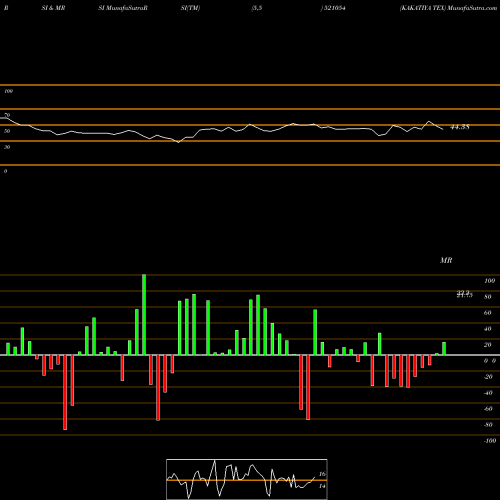This screenshot has width=500, height=500.
Task: Click the longest red bar in MR histogram
Action: tap(65, 392)
